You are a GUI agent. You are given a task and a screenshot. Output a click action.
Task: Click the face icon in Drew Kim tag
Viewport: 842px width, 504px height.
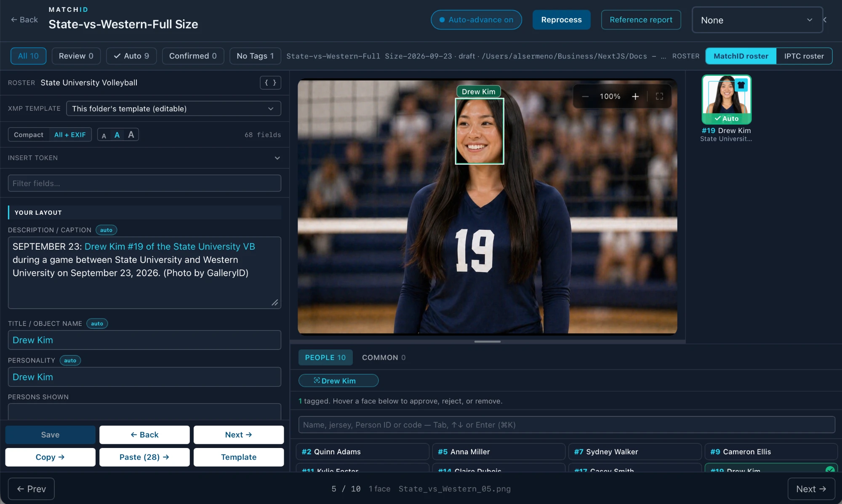pyautogui.click(x=317, y=380)
